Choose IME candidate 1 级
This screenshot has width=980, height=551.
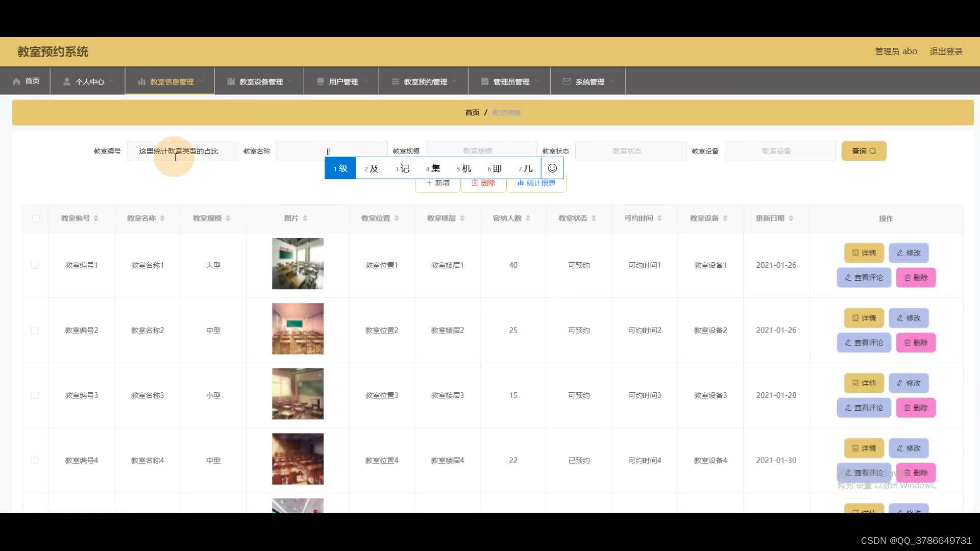(x=340, y=168)
